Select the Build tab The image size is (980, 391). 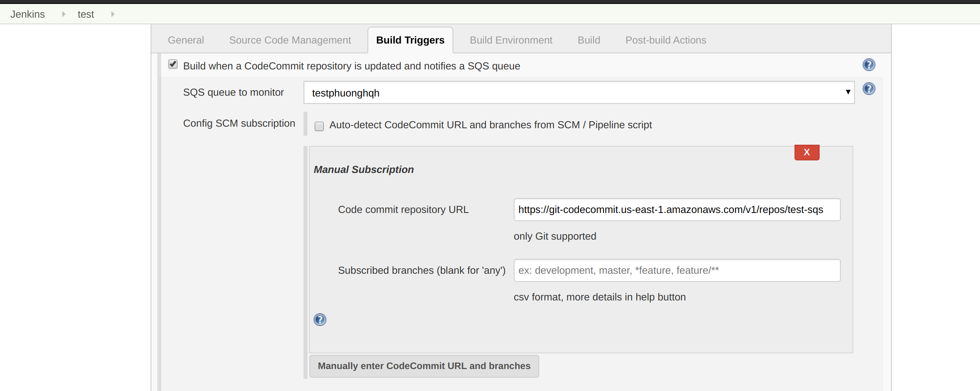pos(589,40)
